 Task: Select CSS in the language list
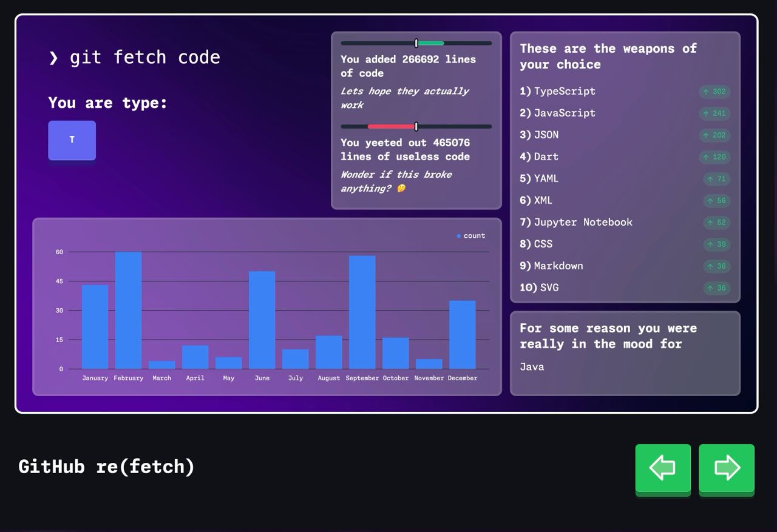543,244
